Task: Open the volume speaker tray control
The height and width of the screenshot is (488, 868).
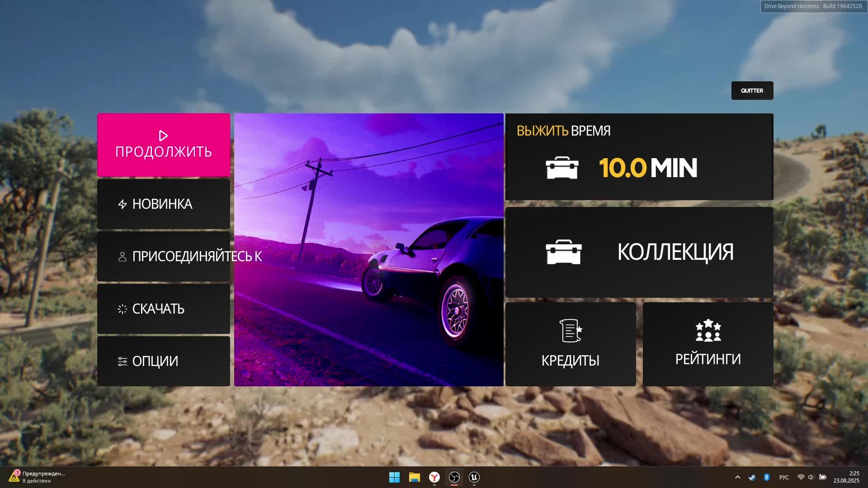Action: pos(811,477)
